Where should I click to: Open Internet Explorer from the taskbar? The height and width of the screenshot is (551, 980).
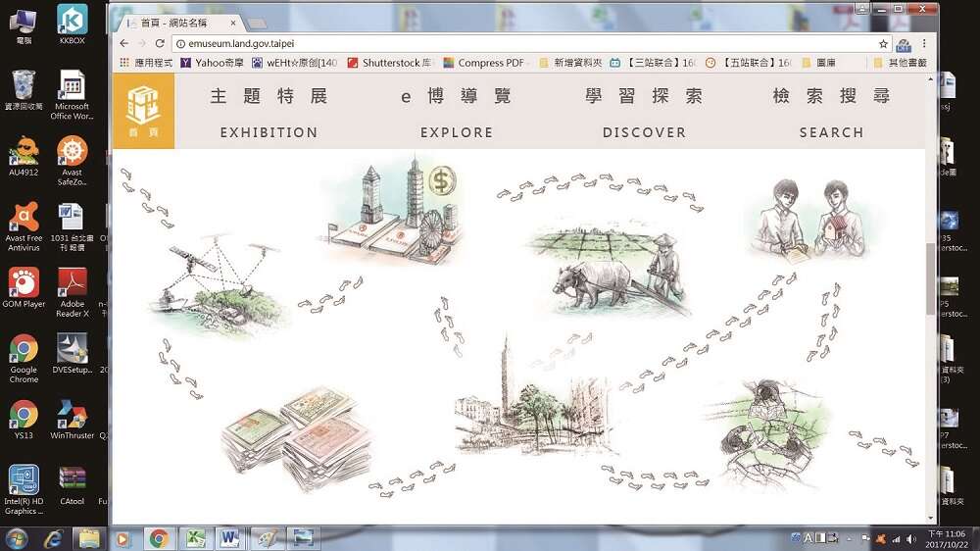tap(53, 538)
